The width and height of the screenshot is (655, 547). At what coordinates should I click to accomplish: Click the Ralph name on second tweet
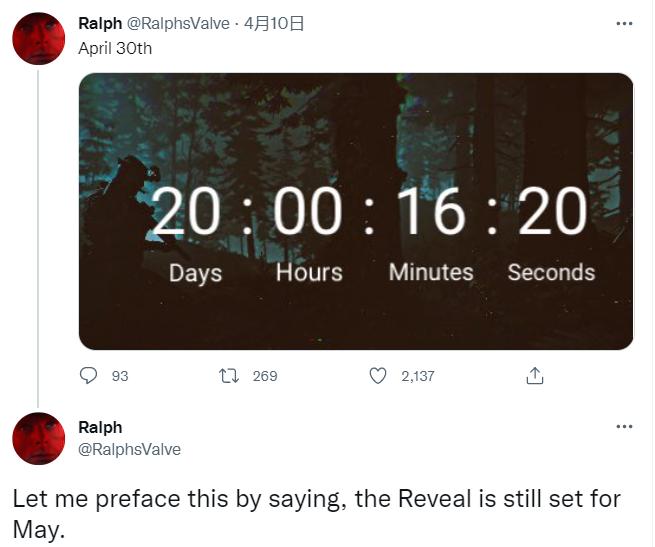[100, 428]
